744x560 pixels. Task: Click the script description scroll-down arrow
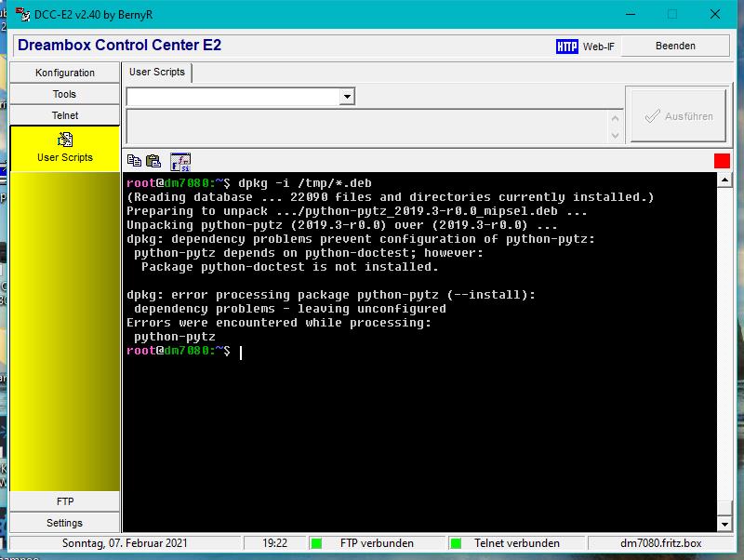pos(615,136)
